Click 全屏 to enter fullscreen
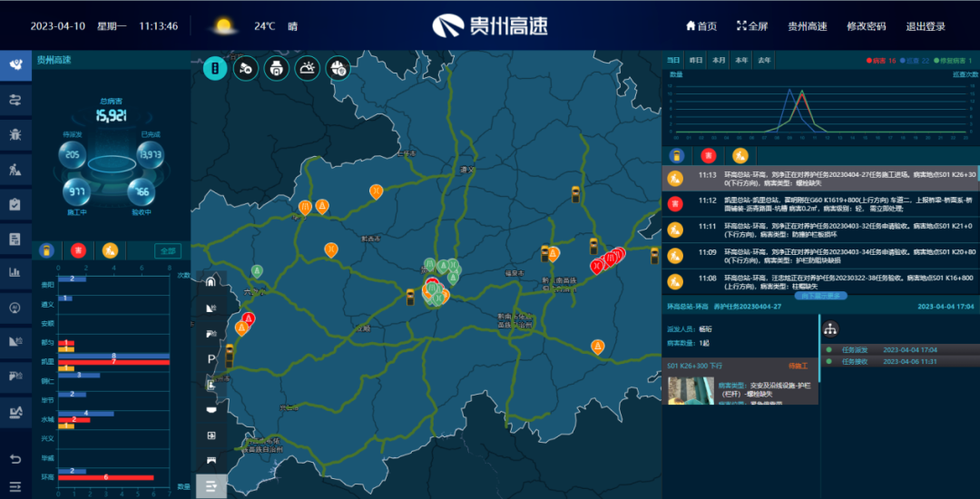Image resolution: width=980 pixels, height=499 pixels. [752, 26]
